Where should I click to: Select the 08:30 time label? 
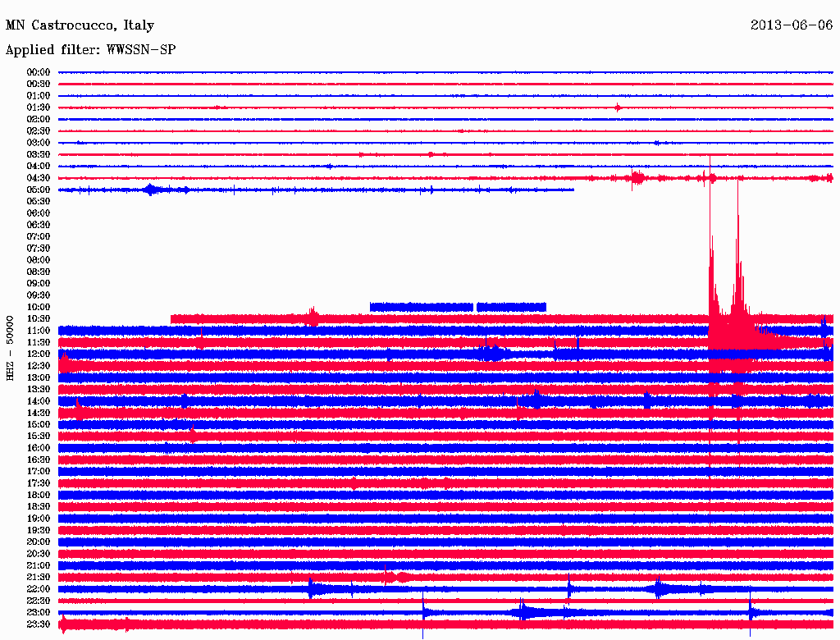pyautogui.click(x=39, y=272)
